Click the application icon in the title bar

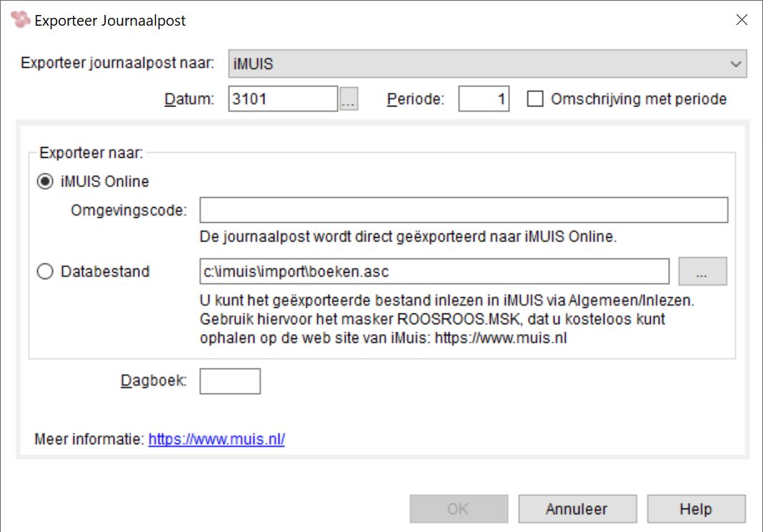pos(21,19)
